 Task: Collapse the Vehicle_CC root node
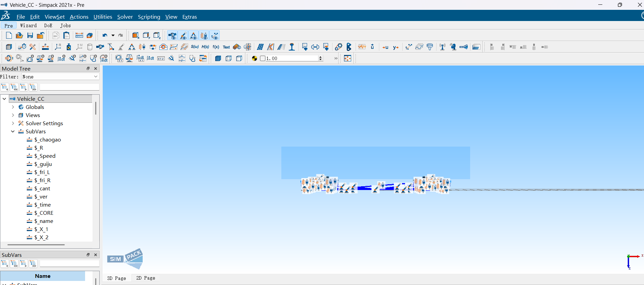click(4, 99)
